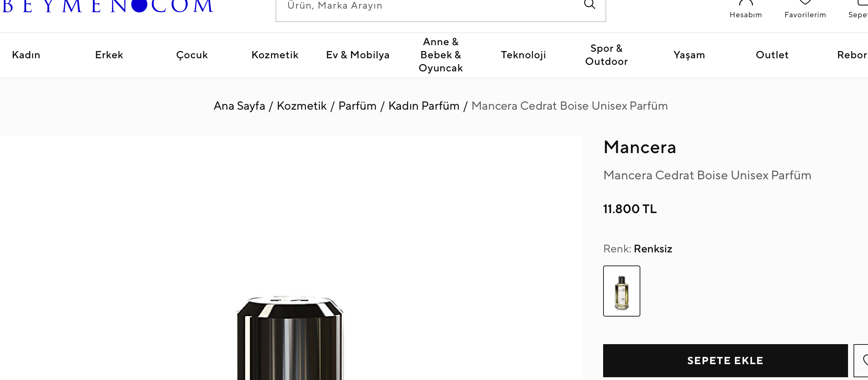
Task: Open the Erkek menu
Action: point(109,55)
